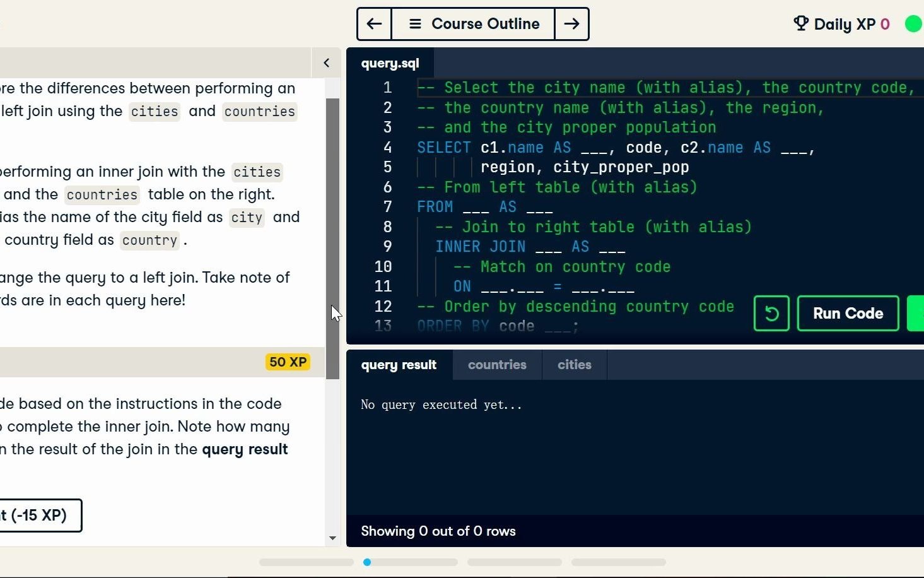Viewport: 924px width, 578px height.
Task: Click the 50 XP badge
Action: click(288, 362)
